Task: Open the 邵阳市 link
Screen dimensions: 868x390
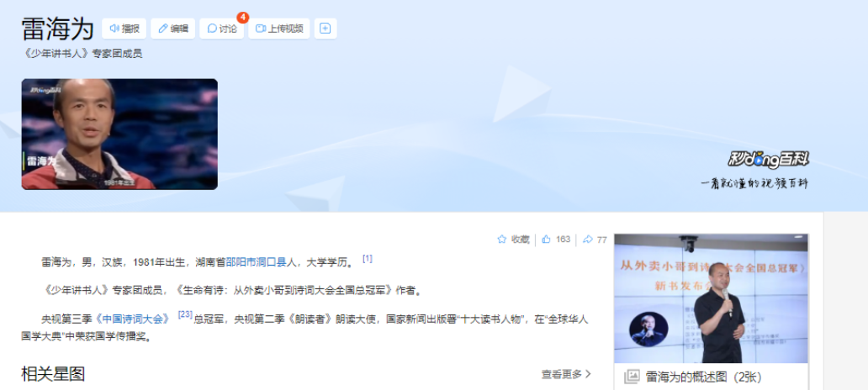Action: tap(241, 262)
